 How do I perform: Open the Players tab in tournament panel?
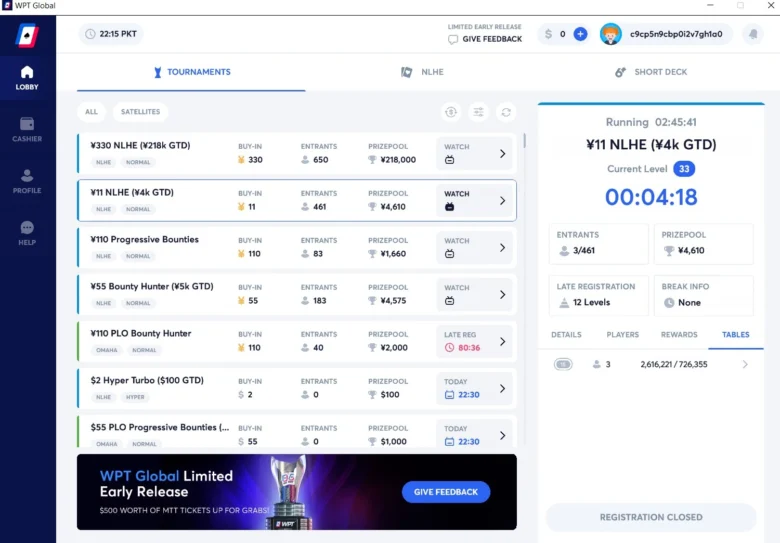(x=622, y=335)
